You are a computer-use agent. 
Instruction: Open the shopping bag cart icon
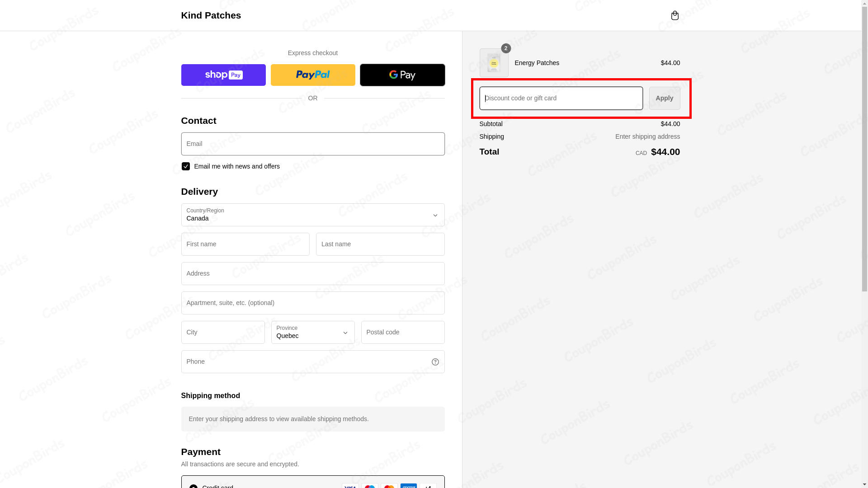[x=675, y=15]
